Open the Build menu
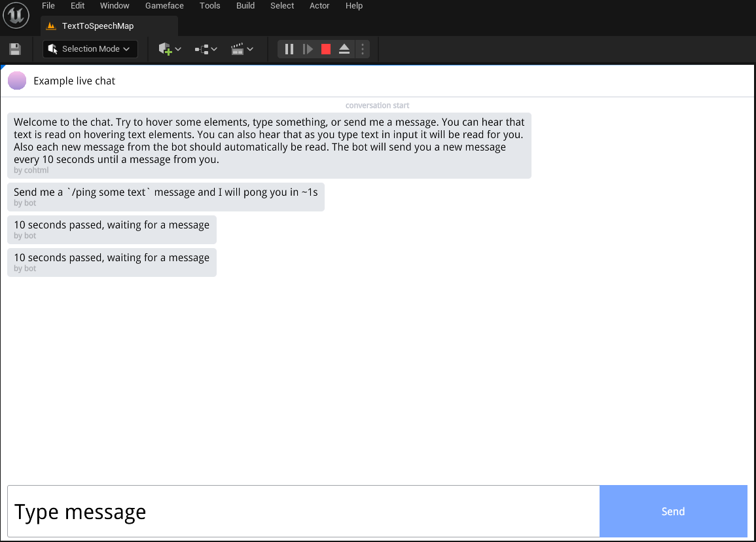 tap(245, 6)
